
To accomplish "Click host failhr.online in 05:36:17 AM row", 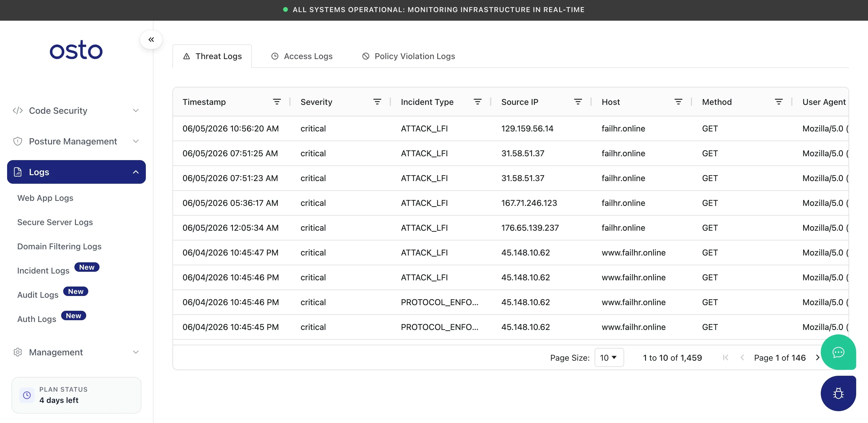I will tap(623, 203).
